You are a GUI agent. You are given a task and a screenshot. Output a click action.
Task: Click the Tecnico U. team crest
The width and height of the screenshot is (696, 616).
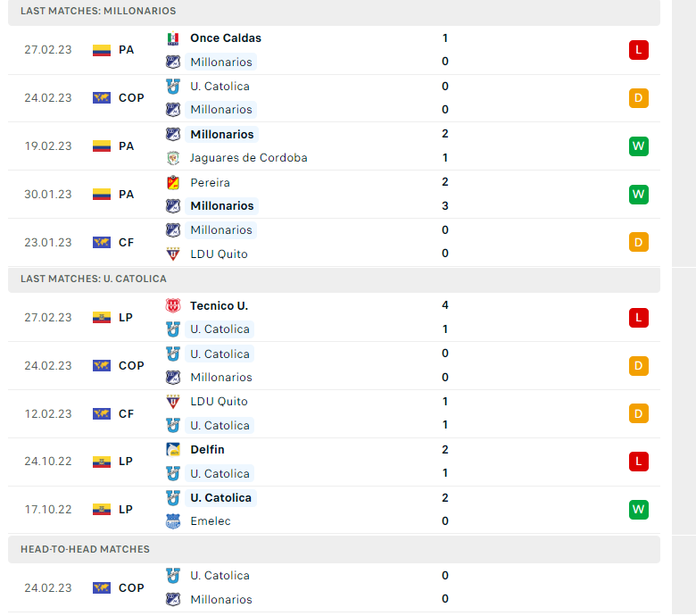tap(173, 305)
